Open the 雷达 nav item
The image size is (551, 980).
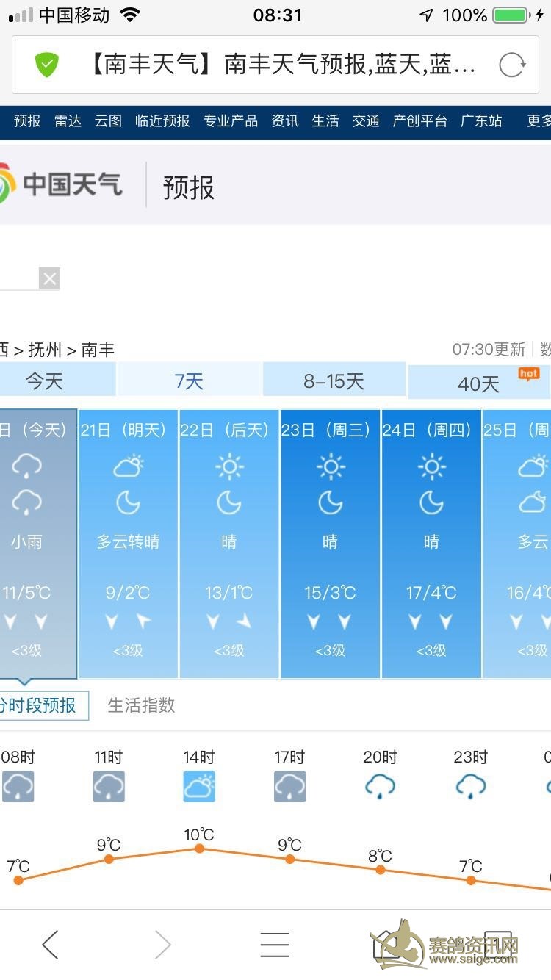tap(68, 121)
